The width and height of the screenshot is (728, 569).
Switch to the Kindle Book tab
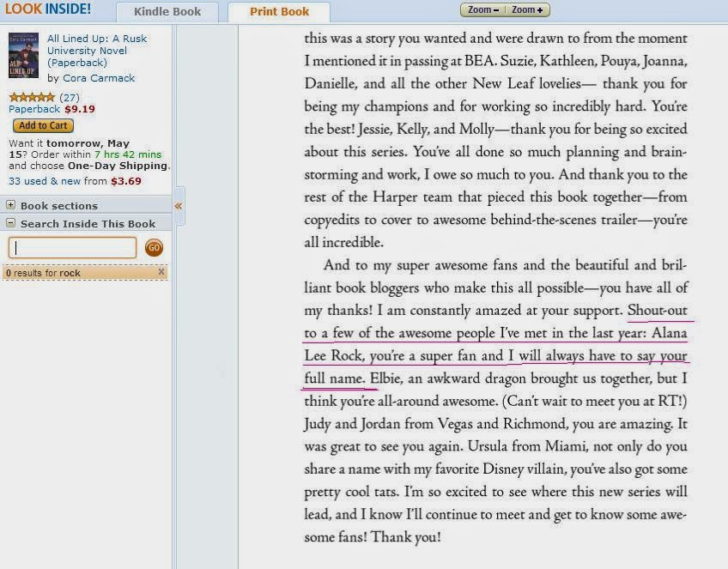pos(167,12)
